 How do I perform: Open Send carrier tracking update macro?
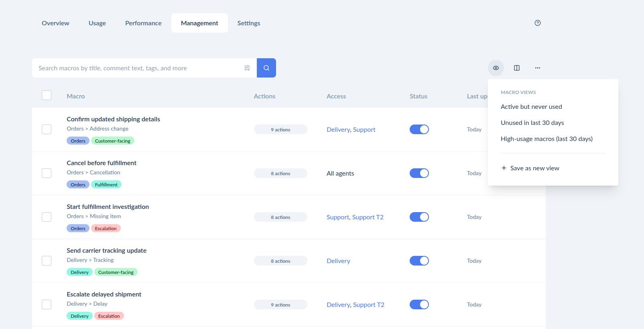click(106, 251)
